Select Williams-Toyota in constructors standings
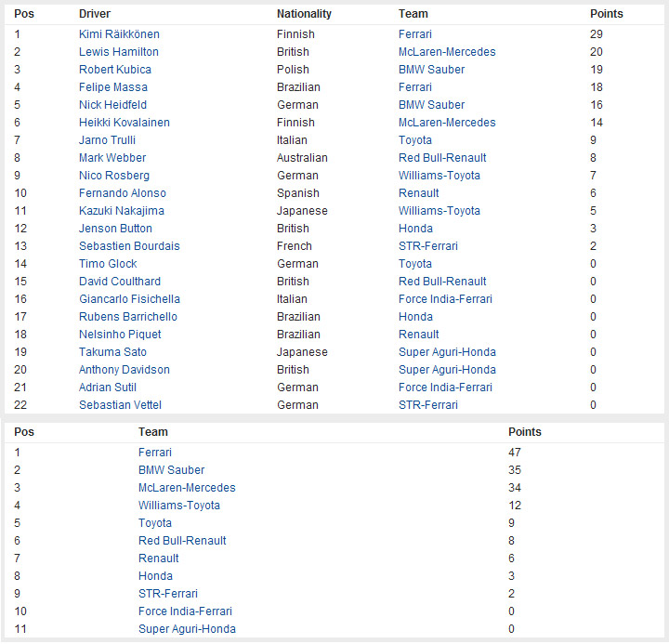The width and height of the screenshot is (669, 644). 178,506
